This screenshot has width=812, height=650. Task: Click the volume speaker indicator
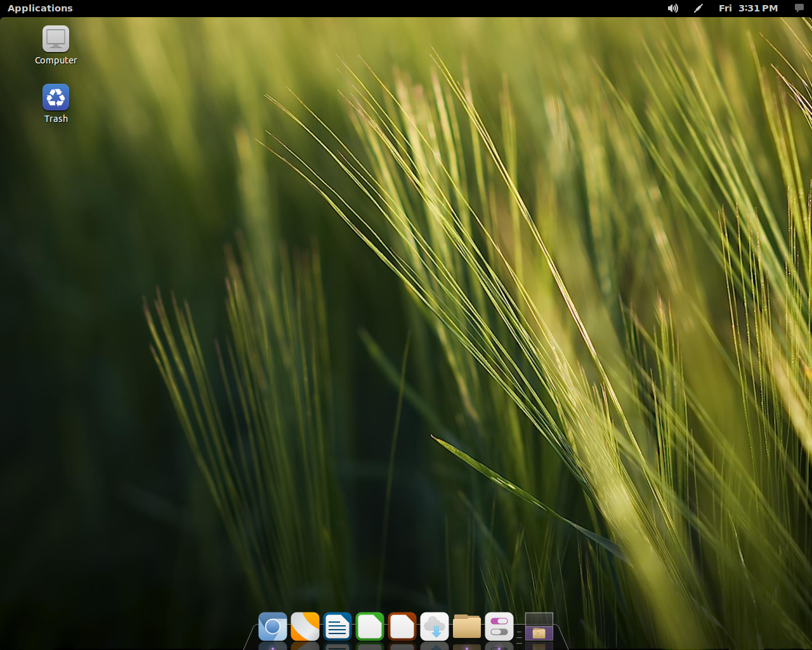(672, 8)
